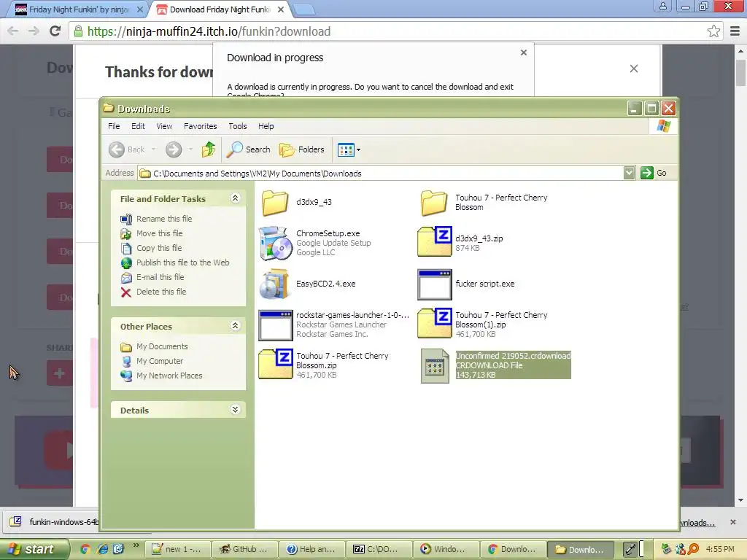Viewport: 747px width, 560px height.
Task: Select the Touhou 7 Blossom(1).zip archive icon
Action: tap(435, 323)
